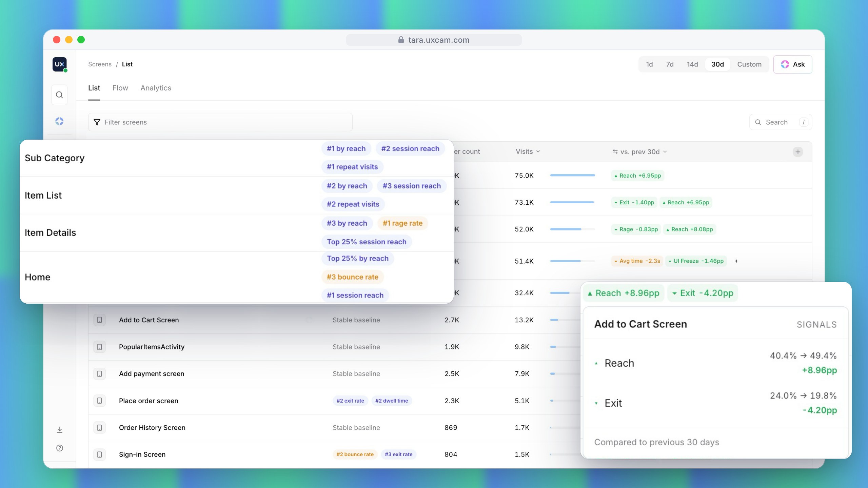Screen dimensions: 868x488
Task: Open the Ask assistant button
Action: (x=793, y=64)
